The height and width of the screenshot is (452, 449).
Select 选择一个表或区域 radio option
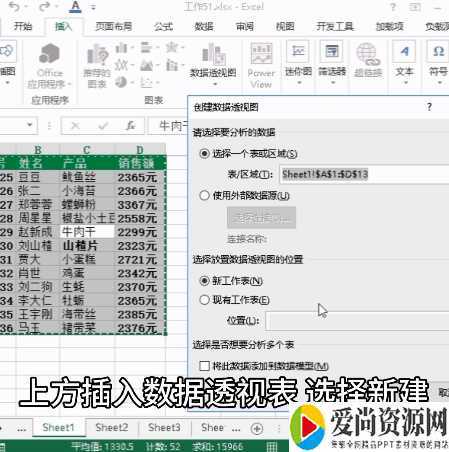click(x=204, y=154)
